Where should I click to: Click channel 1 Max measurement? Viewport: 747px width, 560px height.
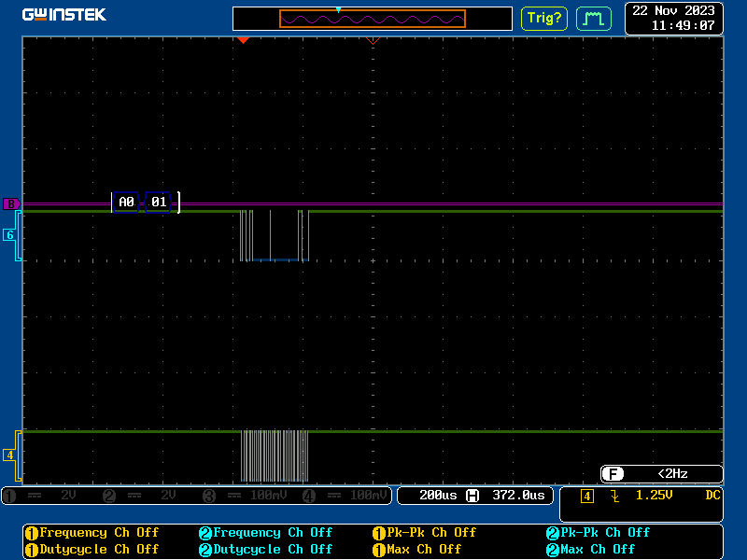click(416, 550)
